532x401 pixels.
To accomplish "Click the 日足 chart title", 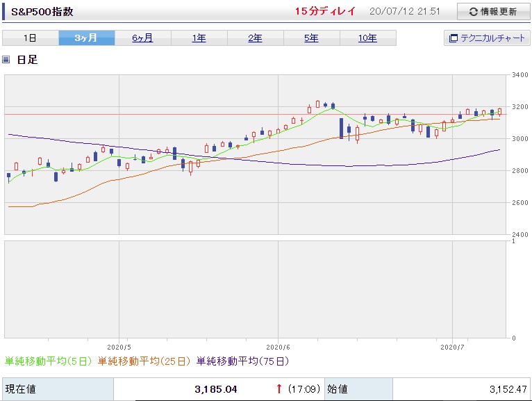I will (28, 60).
